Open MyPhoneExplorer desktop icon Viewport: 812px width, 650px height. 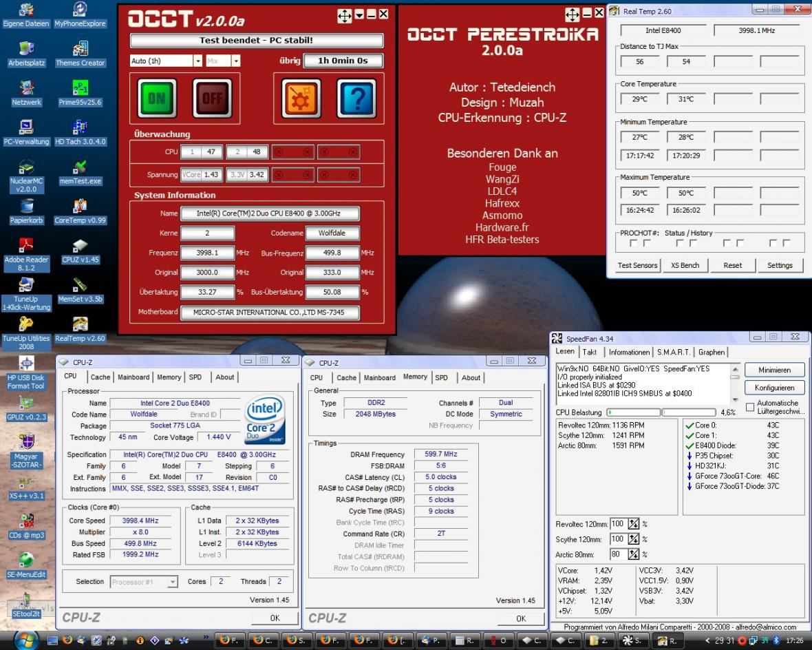80,14
